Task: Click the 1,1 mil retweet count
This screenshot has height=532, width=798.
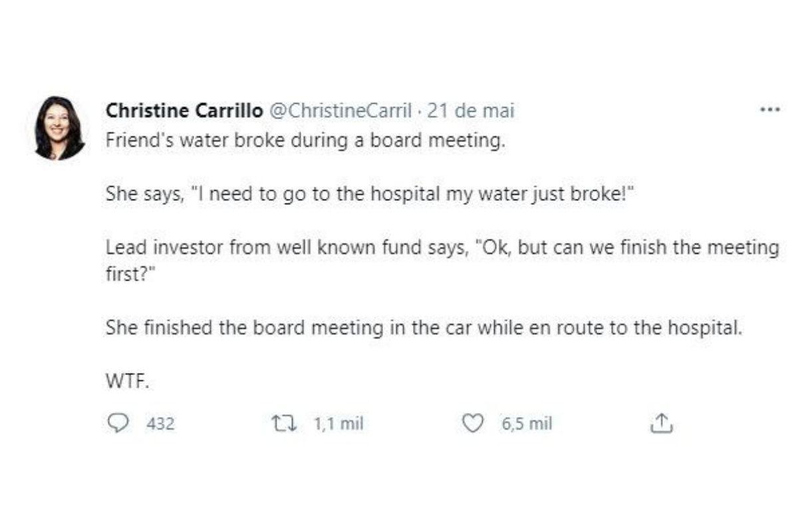Action: pos(338,424)
